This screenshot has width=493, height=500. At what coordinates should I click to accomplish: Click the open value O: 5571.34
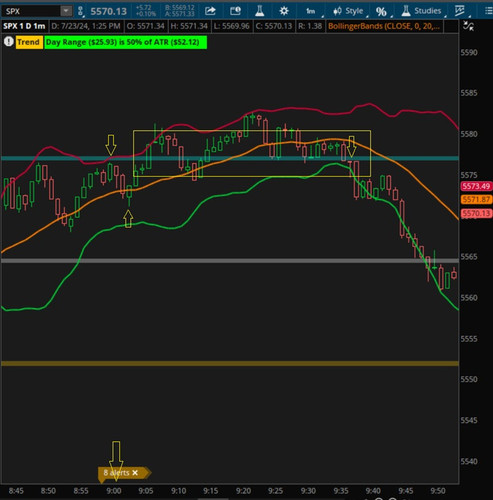point(145,26)
